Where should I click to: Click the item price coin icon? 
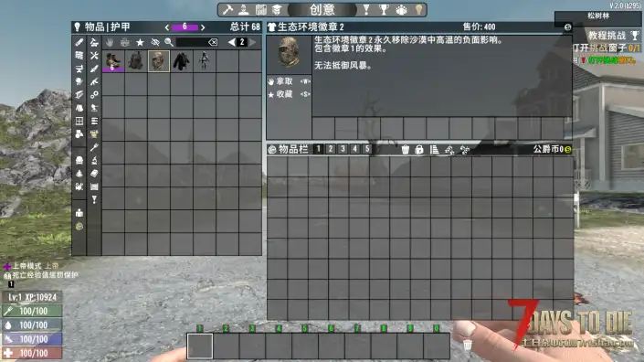pos(567,27)
